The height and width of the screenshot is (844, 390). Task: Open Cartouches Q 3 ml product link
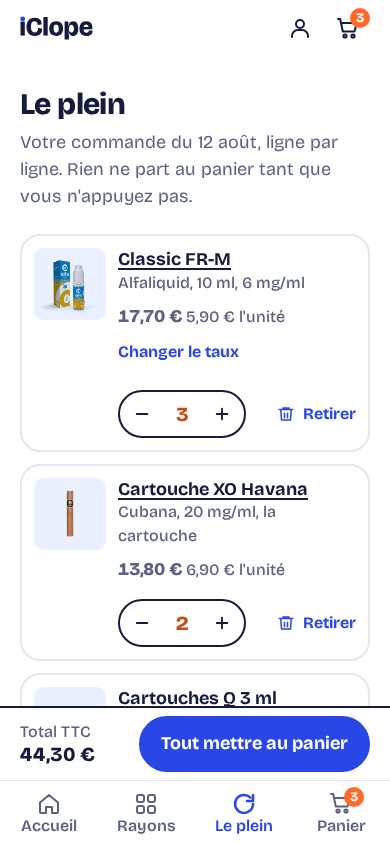[197, 698]
